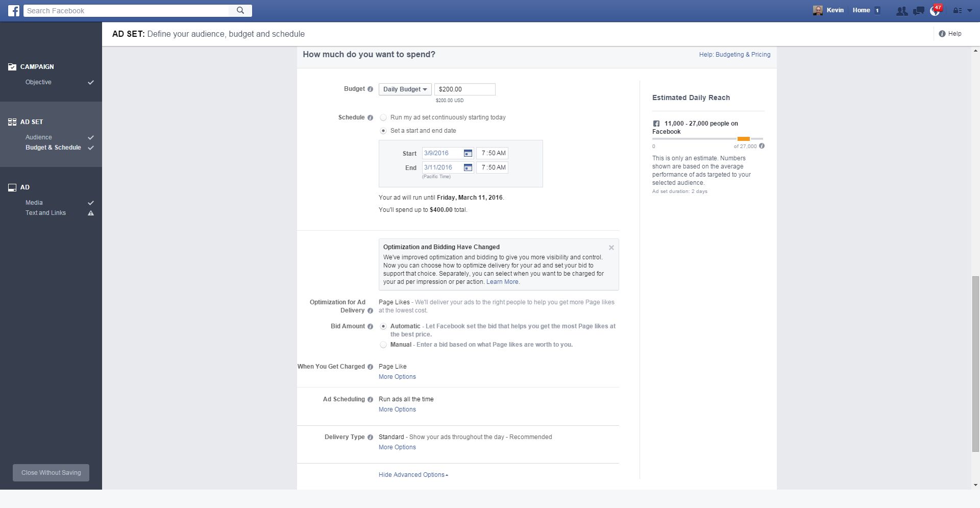Open the notifications globe icon

935,11
